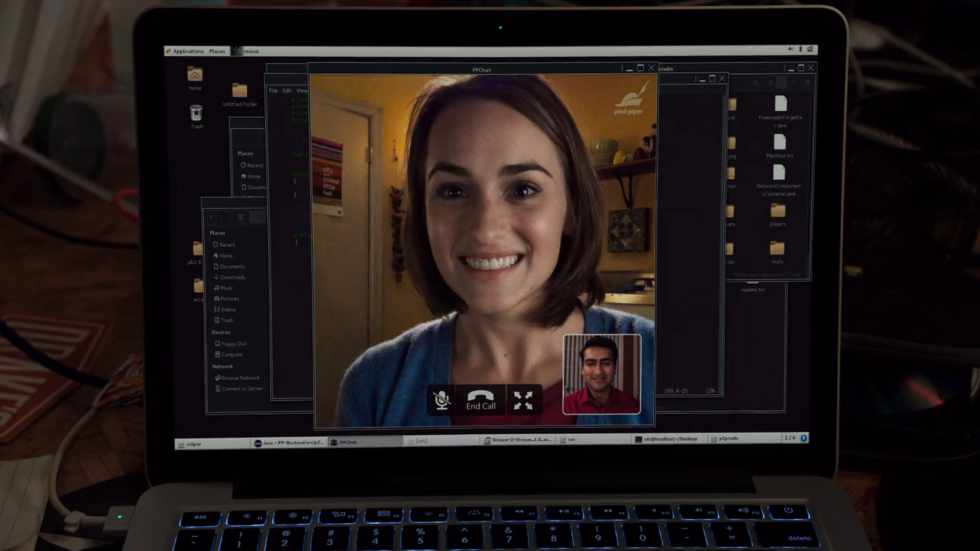Switch to p2pradio taskbar entry
This screenshot has width=980, height=551.
[745, 439]
